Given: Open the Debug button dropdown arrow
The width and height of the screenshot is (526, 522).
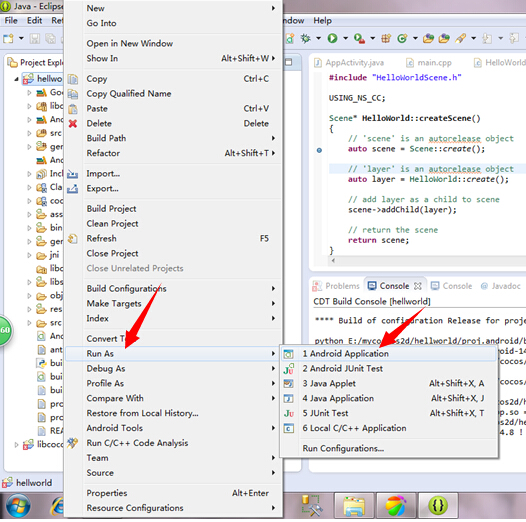Looking at the screenshot, I should click(318, 39).
